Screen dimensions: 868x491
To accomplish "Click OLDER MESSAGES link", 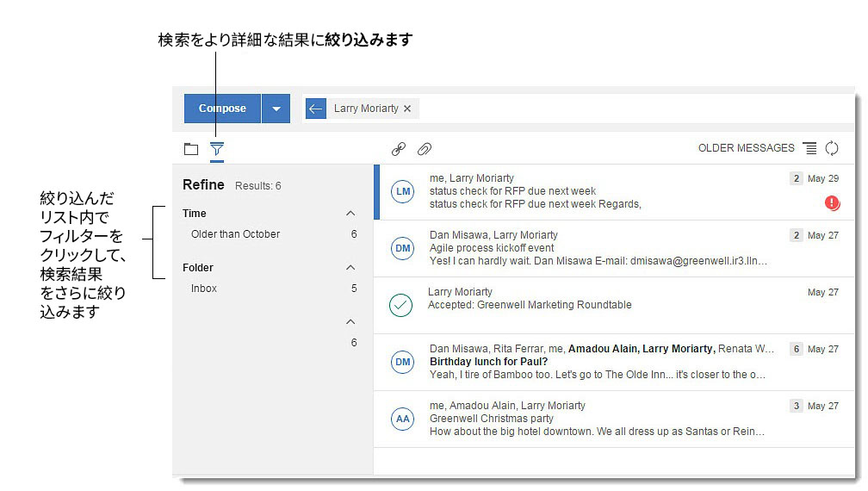I will [x=746, y=148].
